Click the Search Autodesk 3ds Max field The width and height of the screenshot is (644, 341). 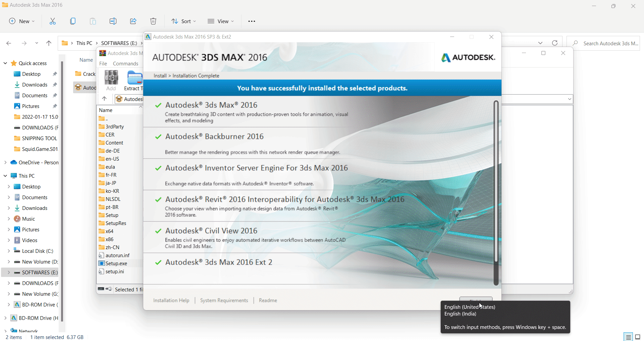click(x=603, y=43)
